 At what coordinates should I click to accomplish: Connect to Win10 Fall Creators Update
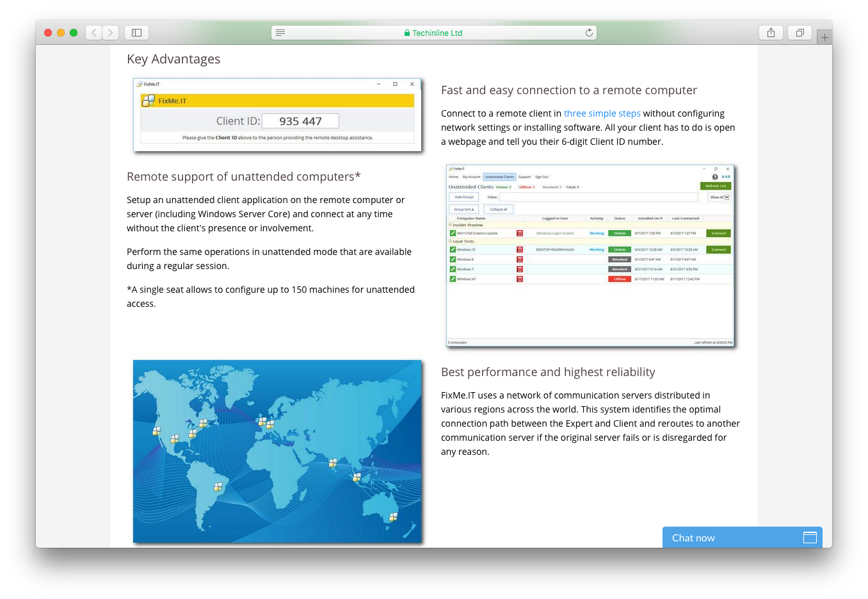point(718,233)
